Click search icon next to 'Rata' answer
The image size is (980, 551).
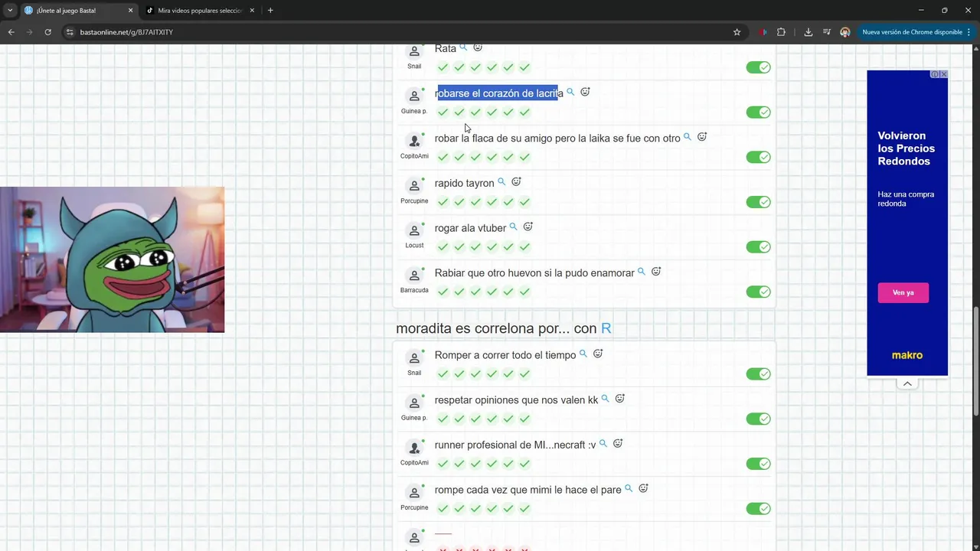pyautogui.click(x=463, y=47)
